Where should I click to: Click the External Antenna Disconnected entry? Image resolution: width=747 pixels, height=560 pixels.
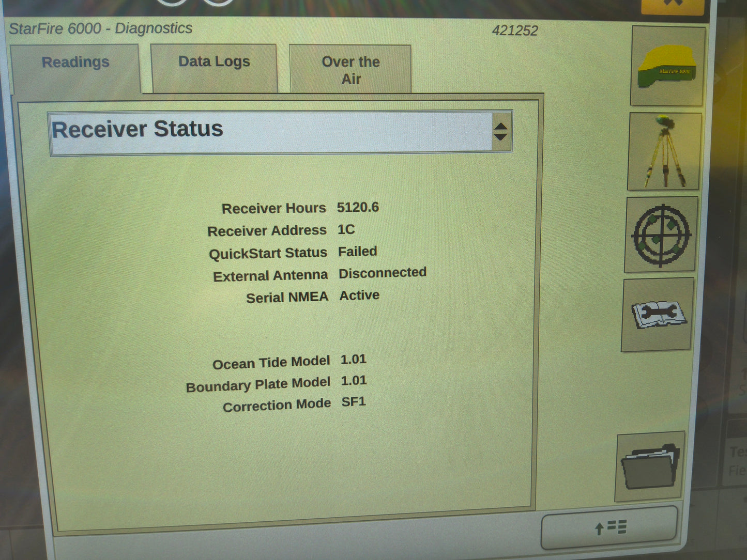point(382,273)
